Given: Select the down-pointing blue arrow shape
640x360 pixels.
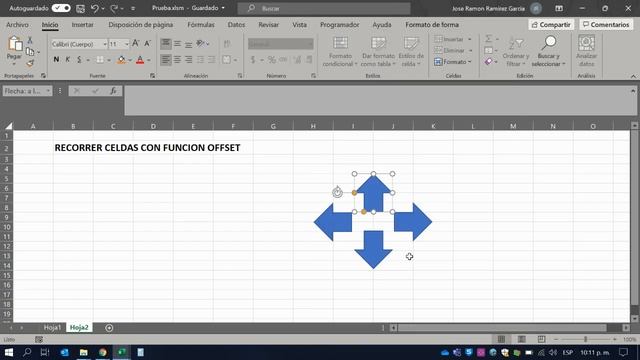Looking at the screenshot, I should (x=373, y=249).
